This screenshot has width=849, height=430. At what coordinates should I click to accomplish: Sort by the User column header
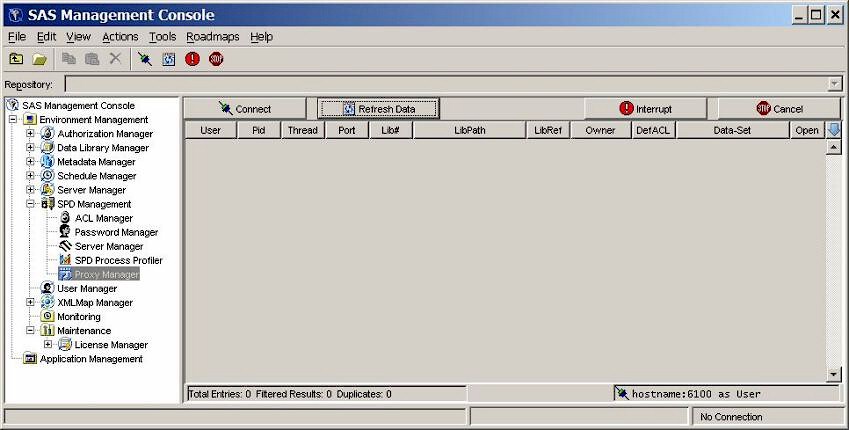(211, 131)
